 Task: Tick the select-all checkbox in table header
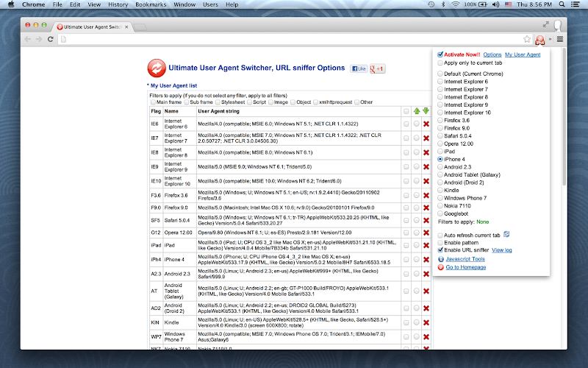pos(406,112)
